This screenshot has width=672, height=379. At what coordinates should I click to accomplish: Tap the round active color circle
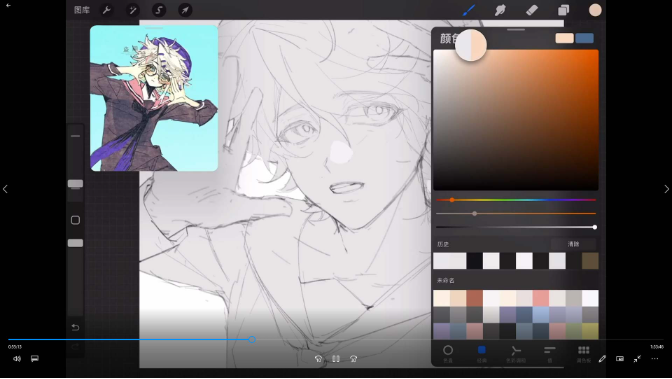[x=595, y=10]
